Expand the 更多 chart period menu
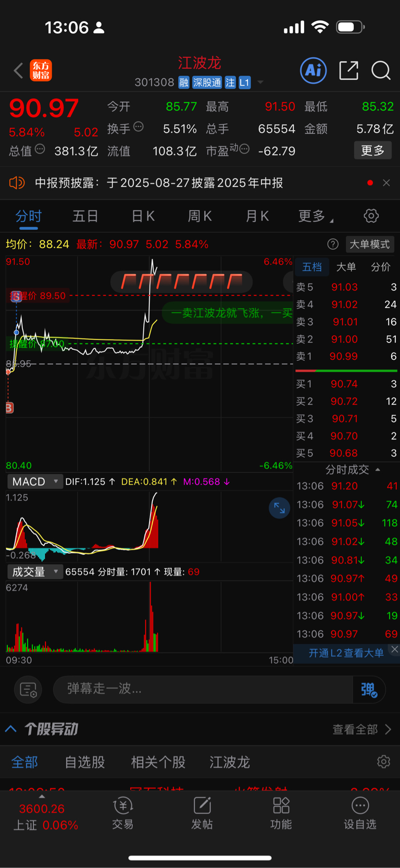Image resolution: width=400 pixels, height=868 pixels. pos(316,216)
